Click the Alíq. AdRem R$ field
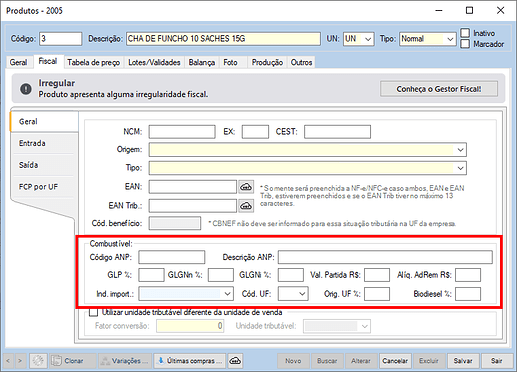The width and height of the screenshot is (517, 372). point(468,275)
